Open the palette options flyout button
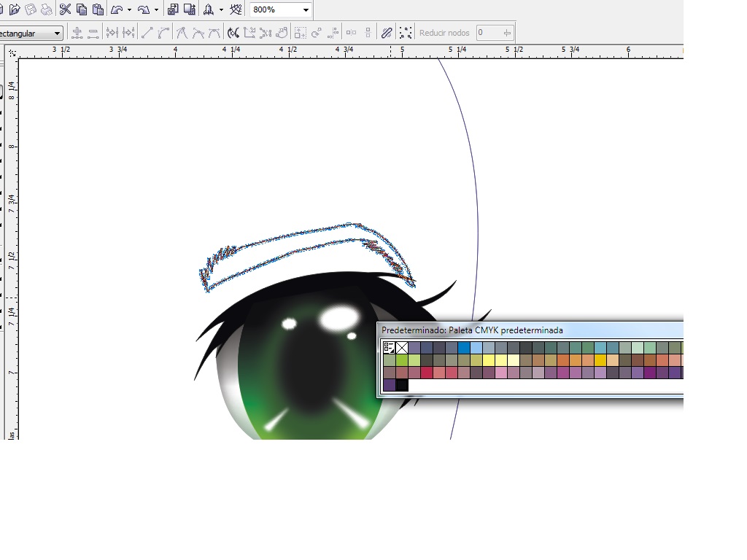Screen dimensions: 747x560 coord(390,348)
